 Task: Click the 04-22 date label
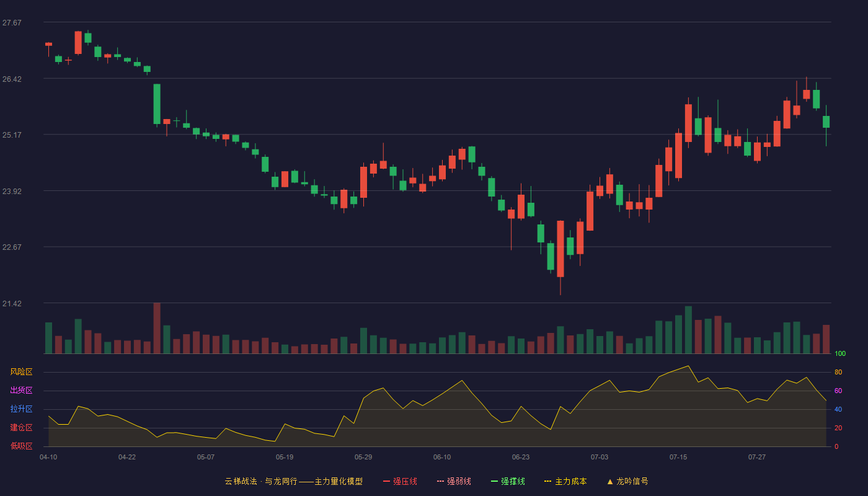[127, 457]
